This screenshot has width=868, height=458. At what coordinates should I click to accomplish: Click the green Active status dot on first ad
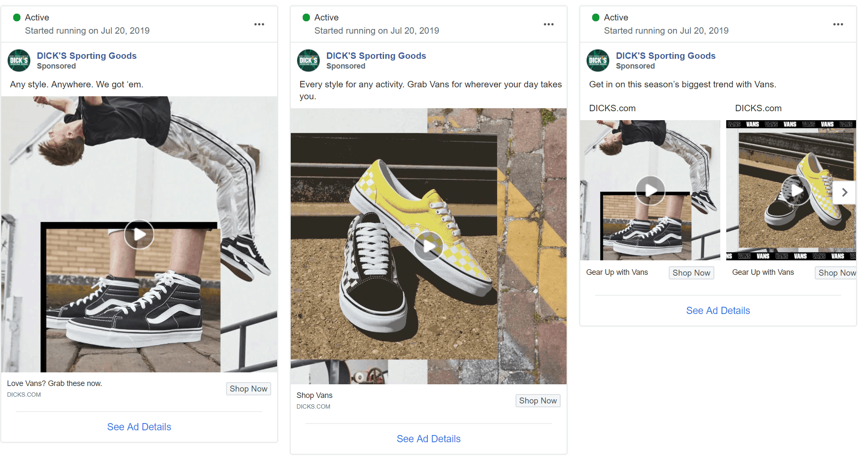coord(17,17)
